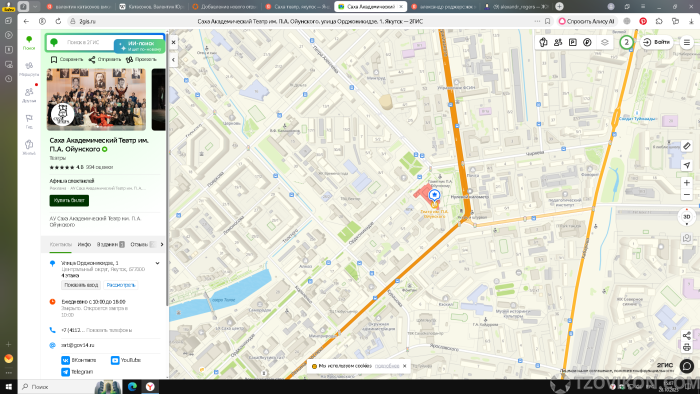Toggle the friends-on-map icon in map toolbar
The height and width of the screenshot is (394, 700).
[558, 42]
